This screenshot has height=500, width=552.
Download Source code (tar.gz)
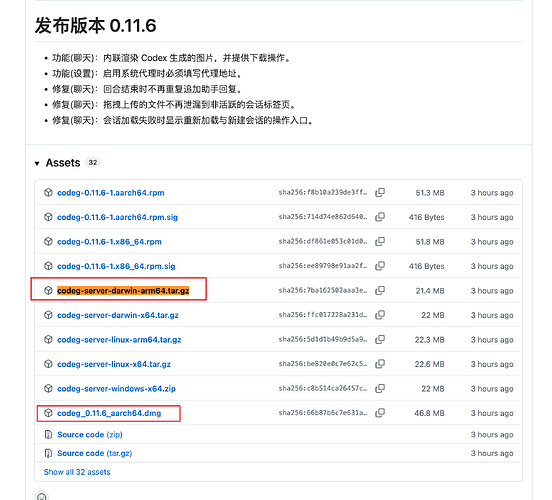tap(95, 453)
